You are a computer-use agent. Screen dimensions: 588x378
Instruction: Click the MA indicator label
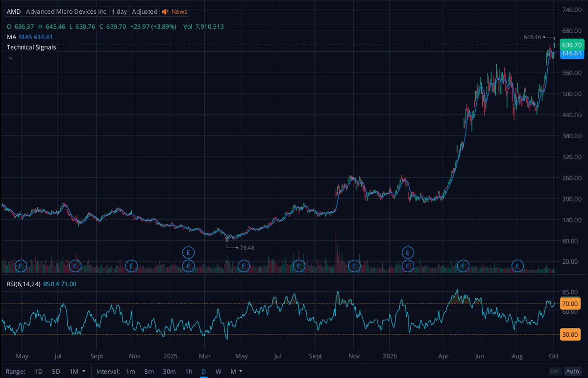[11, 37]
